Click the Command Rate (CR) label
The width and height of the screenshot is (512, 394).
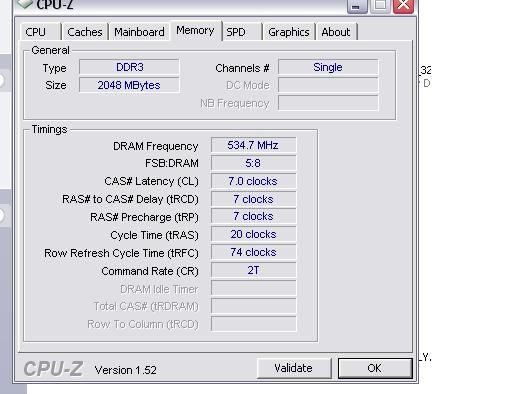(150, 271)
